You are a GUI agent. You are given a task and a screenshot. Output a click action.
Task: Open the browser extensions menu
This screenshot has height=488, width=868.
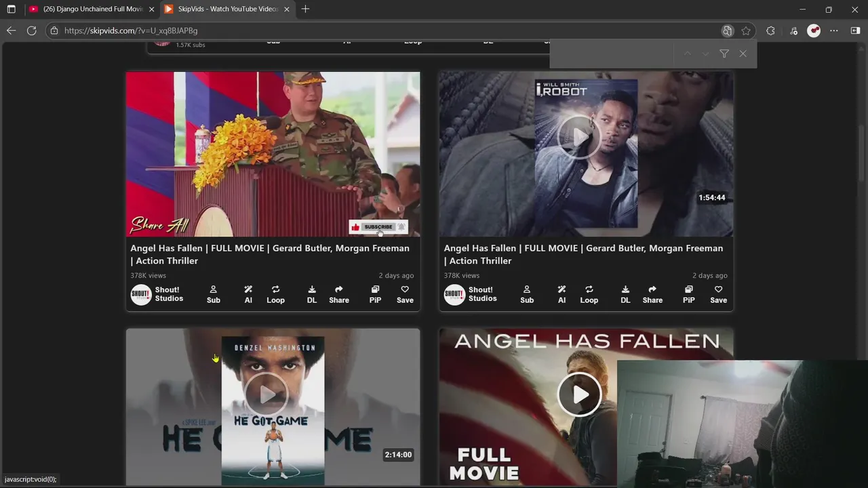click(x=770, y=30)
